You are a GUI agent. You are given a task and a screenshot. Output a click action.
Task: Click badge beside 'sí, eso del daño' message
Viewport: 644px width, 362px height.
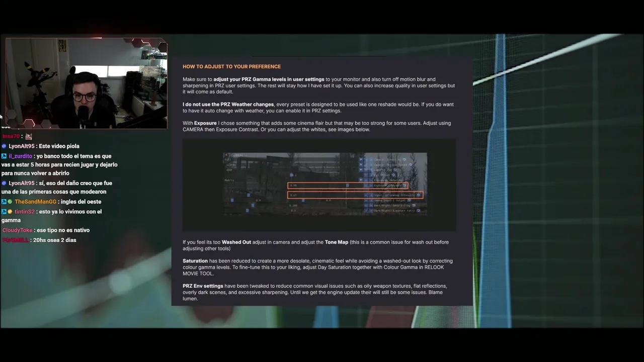(4, 184)
